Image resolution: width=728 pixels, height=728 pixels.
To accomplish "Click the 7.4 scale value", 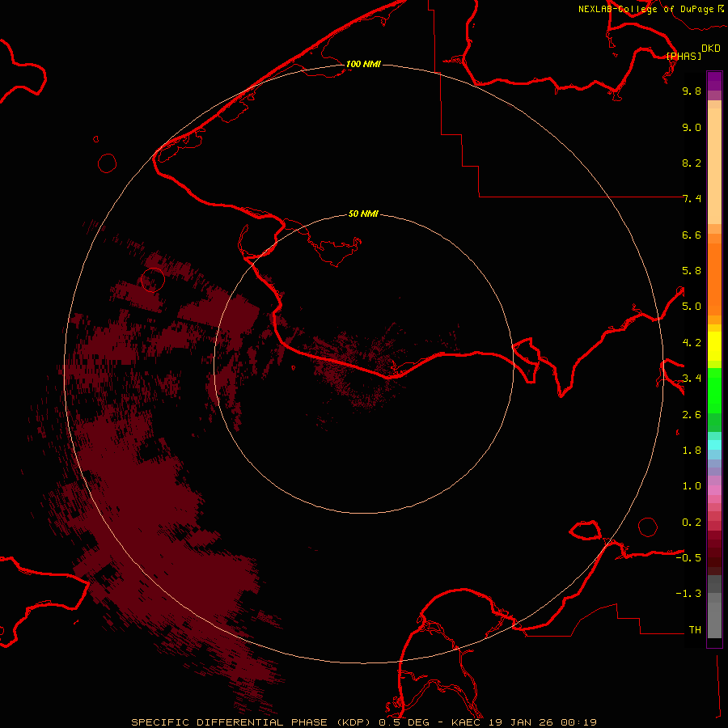I will pyautogui.click(x=692, y=199).
